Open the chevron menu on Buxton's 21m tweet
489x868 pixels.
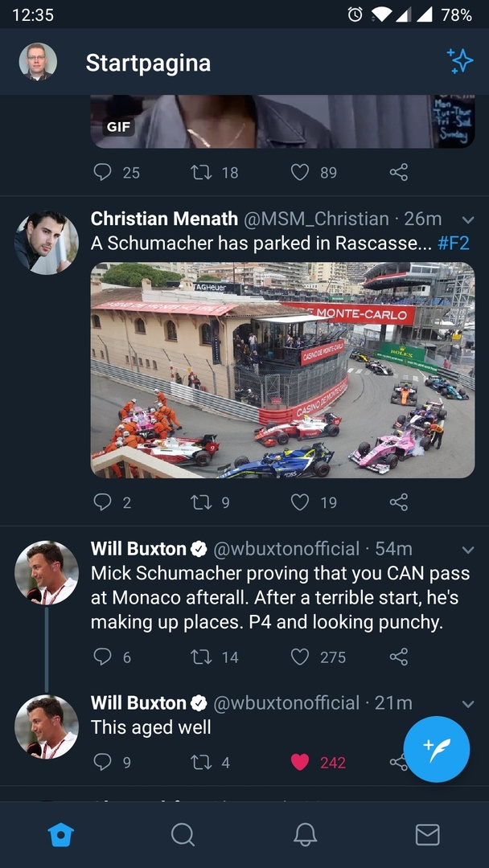(468, 704)
